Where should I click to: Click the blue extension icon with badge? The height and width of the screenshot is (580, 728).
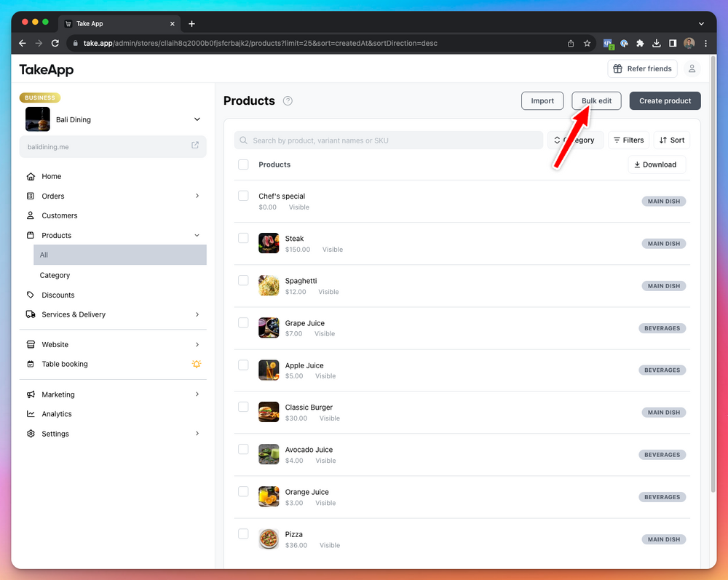point(608,44)
